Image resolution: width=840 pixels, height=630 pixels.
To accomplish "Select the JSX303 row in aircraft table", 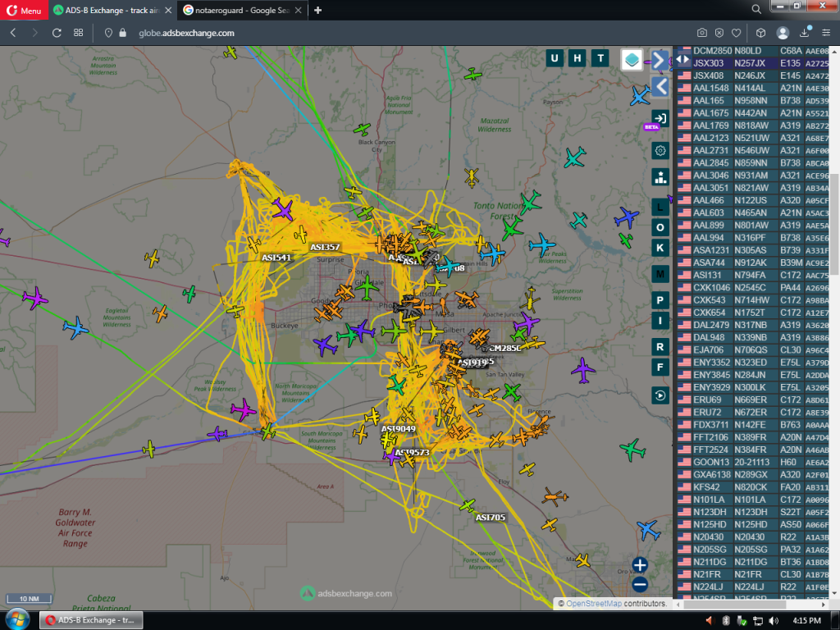I will pos(752,63).
